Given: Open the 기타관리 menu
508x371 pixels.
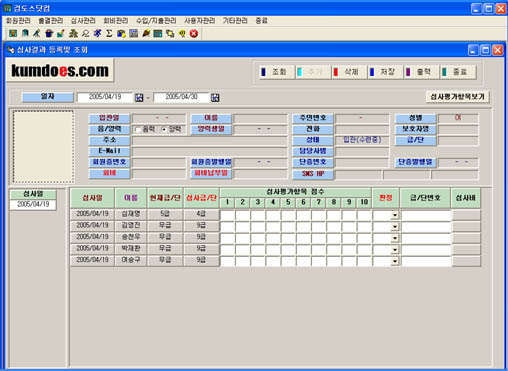Looking at the screenshot, I should [235, 21].
